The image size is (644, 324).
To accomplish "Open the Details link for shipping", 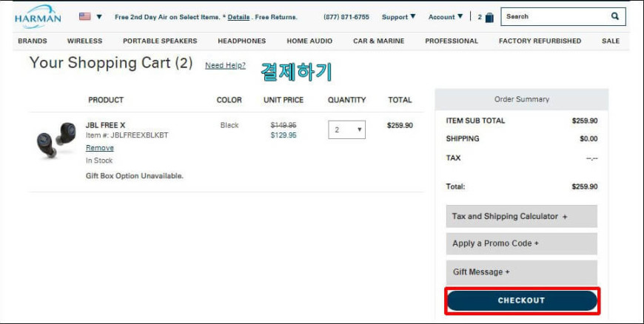I will tap(238, 17).
